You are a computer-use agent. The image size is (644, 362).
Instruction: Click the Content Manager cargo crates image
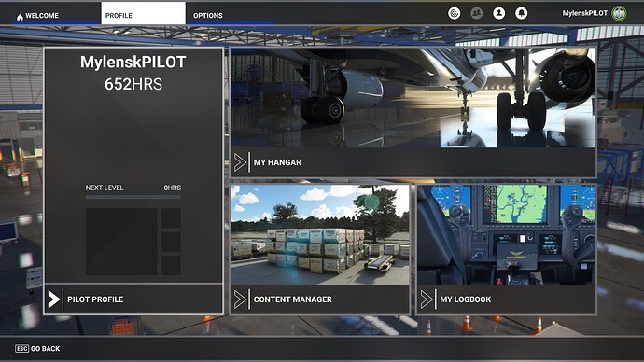click(x=320, y=235)
